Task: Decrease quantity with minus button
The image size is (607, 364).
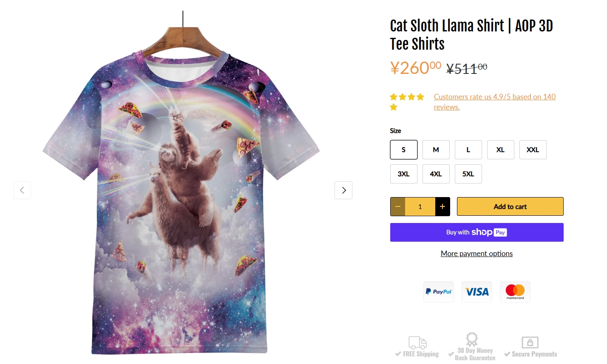Action: (398, 206)
